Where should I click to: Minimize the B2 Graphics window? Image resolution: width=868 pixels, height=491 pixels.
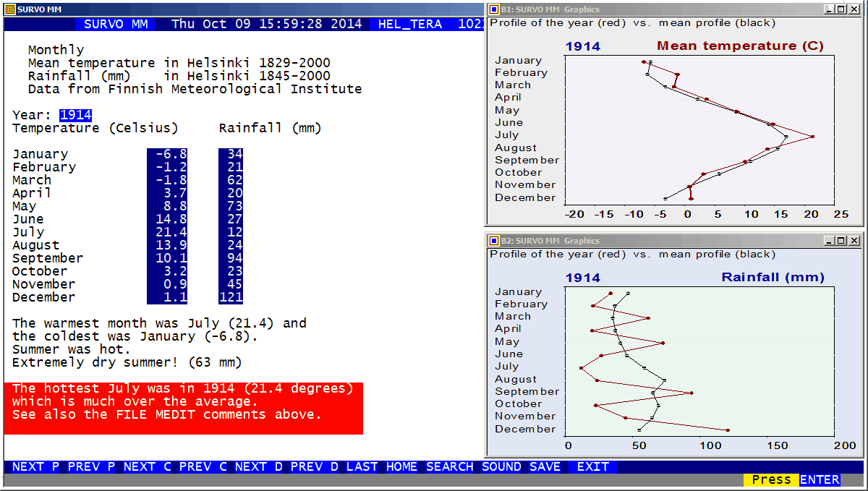829,241
